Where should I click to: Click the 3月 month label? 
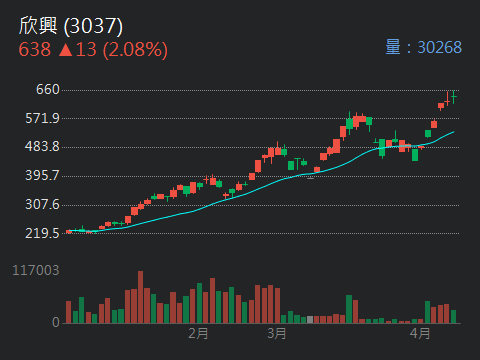[277, 333]
